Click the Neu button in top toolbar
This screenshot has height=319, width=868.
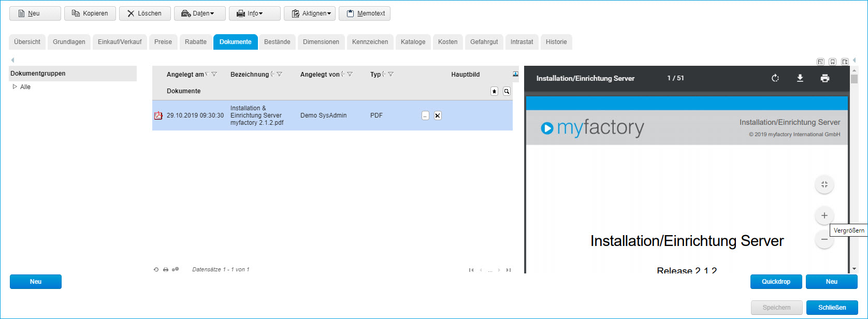(35, 13)
